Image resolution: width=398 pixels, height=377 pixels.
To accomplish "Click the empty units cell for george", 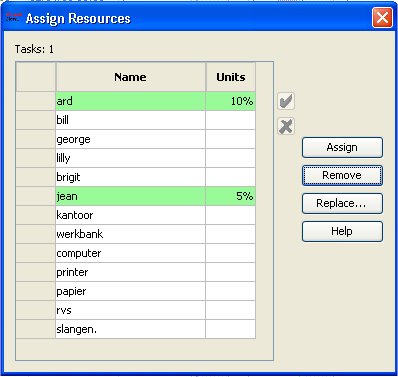I will [x=231, y=139].
